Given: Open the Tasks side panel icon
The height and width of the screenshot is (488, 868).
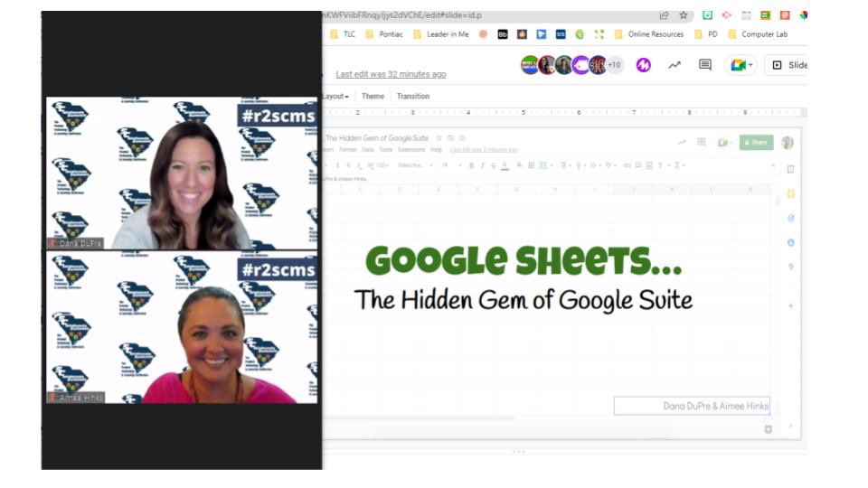Looking at the screenshot, I should point(790,218).
